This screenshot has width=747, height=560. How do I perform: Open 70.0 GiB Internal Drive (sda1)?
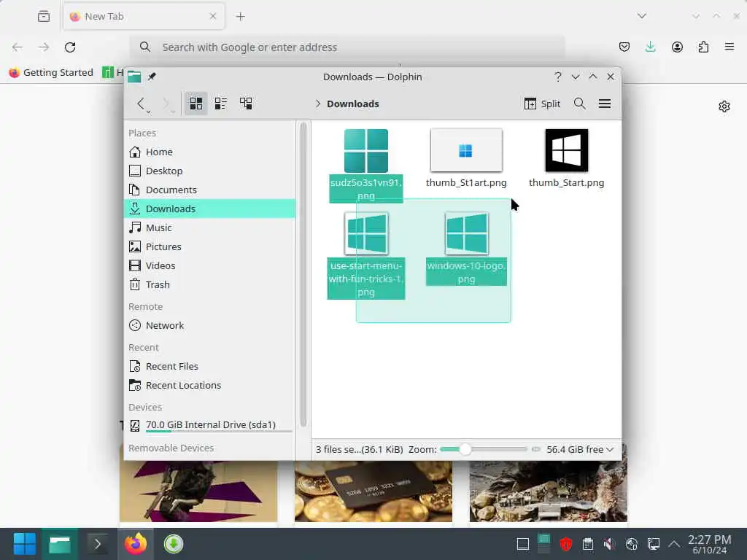point(210,425)
